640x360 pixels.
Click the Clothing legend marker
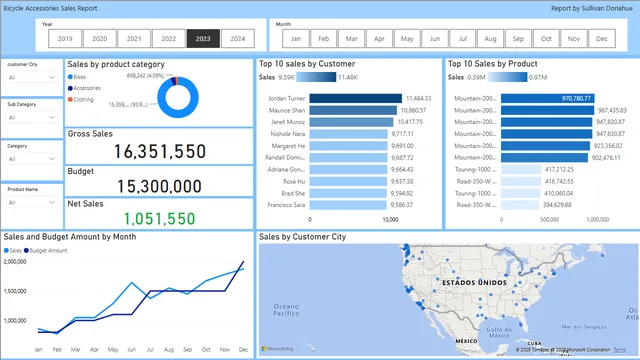point(70,100)
